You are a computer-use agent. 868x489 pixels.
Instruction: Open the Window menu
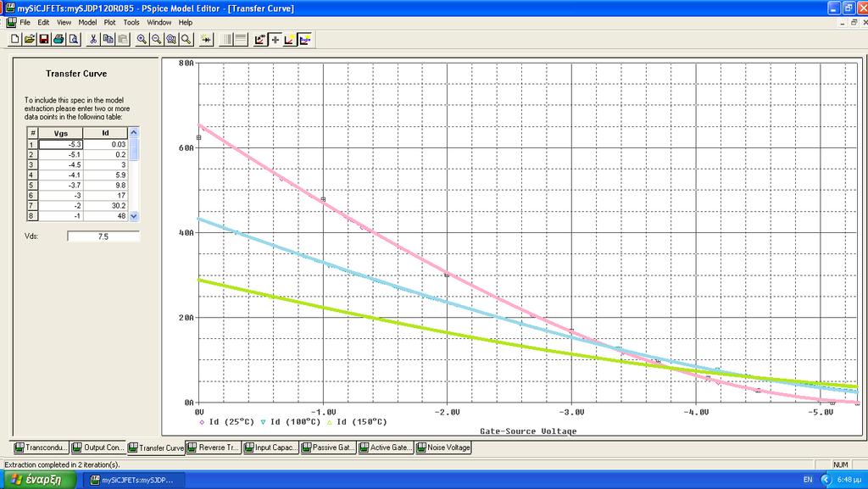159,22
